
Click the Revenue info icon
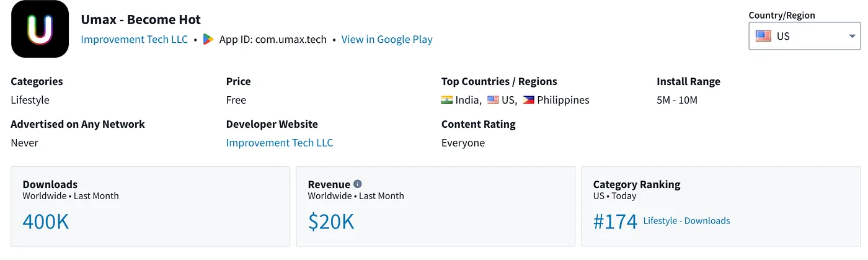[x=358, y=184]
